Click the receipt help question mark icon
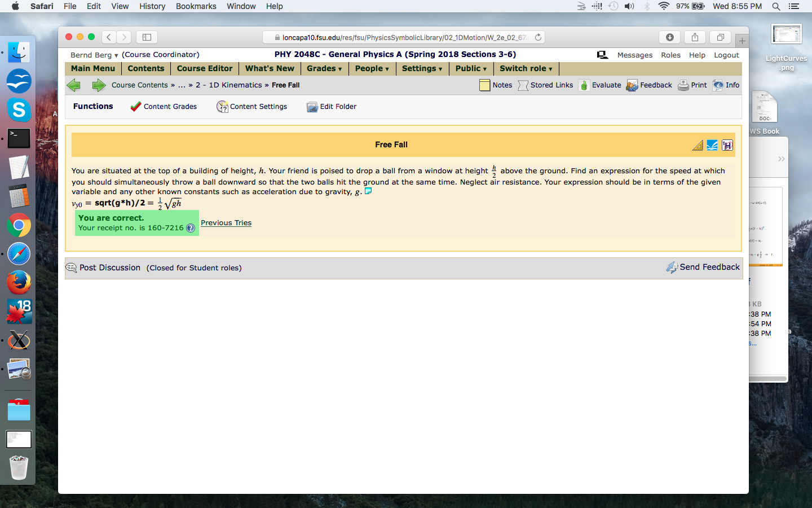The height and width of the screenshot is (508, 812). 191,228
